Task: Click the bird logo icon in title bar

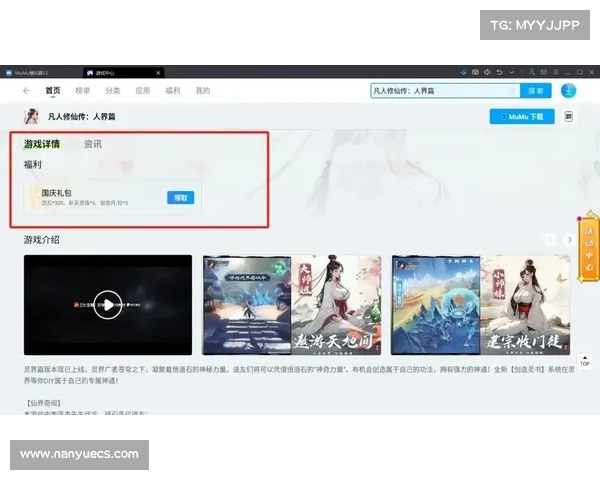Action: (x=463, y=72)
